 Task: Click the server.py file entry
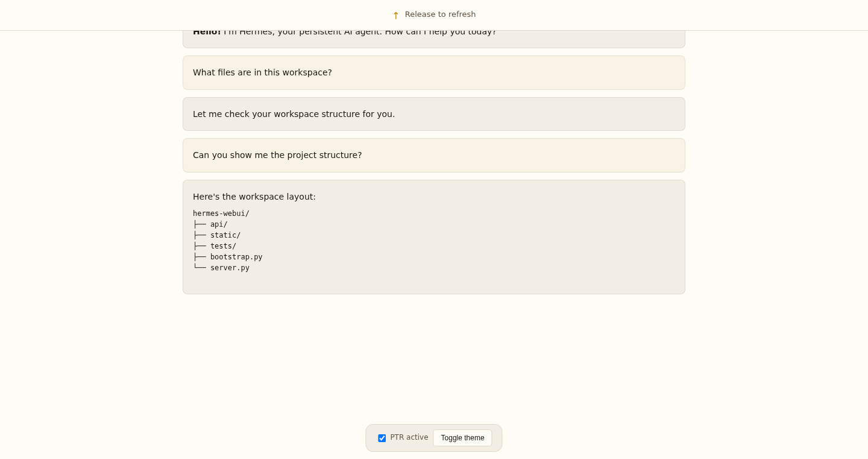pyautogui.click(x=230, y=268)
